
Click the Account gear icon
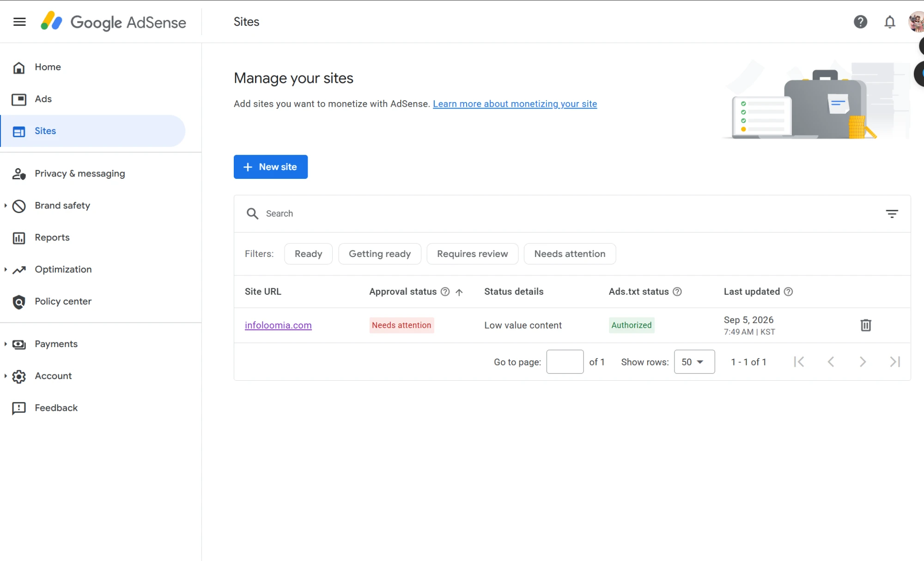(19, 377)
